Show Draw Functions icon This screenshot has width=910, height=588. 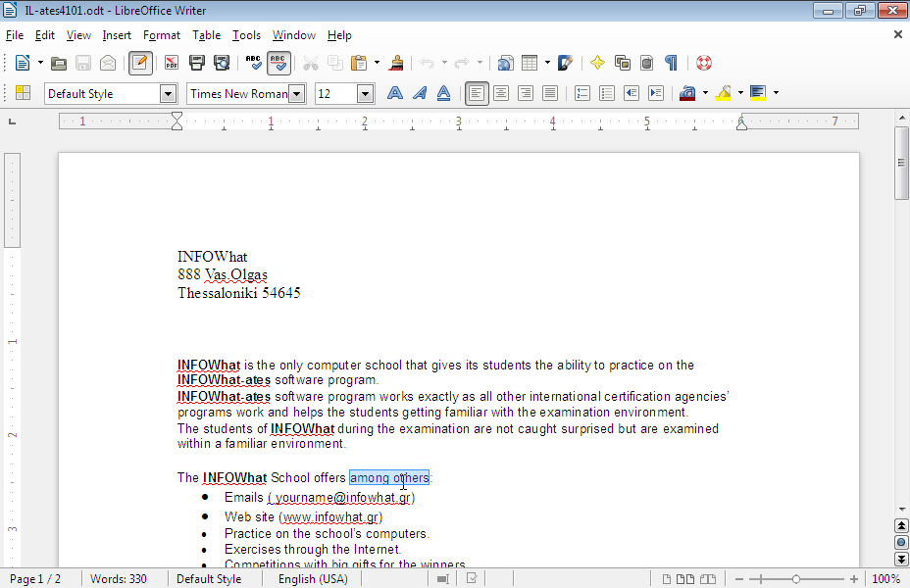pyautogui.click(x=565, y=63)
